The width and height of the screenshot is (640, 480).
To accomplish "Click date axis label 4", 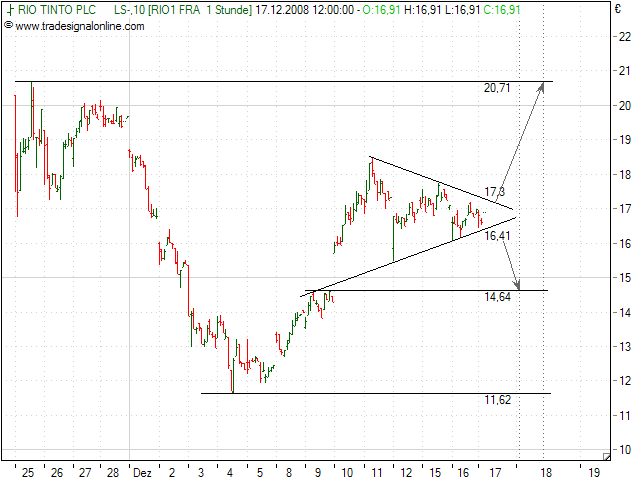I will pos(230,473).
